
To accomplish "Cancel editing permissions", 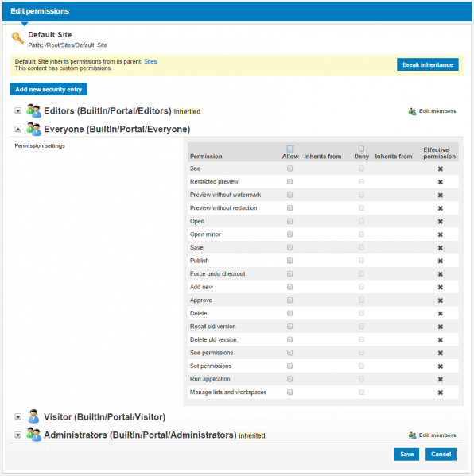I will click(441, 454).
